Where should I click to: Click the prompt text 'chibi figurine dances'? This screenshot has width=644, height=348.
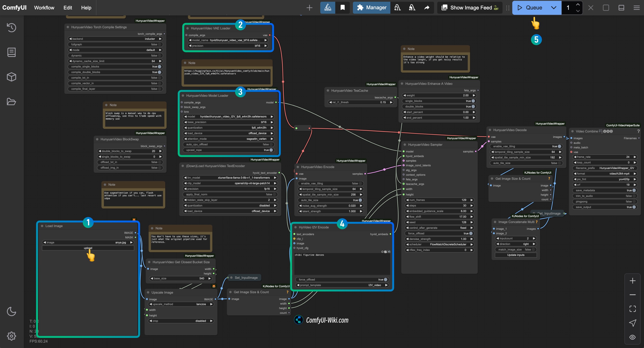coord(309,255)
